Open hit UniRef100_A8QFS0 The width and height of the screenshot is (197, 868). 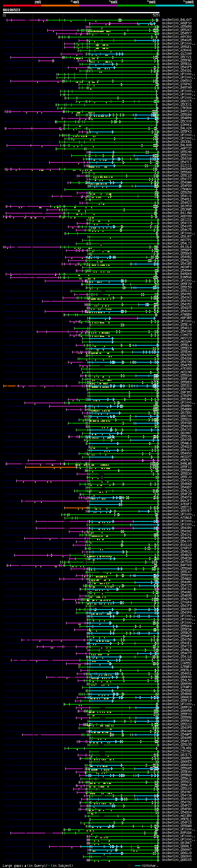177,23
